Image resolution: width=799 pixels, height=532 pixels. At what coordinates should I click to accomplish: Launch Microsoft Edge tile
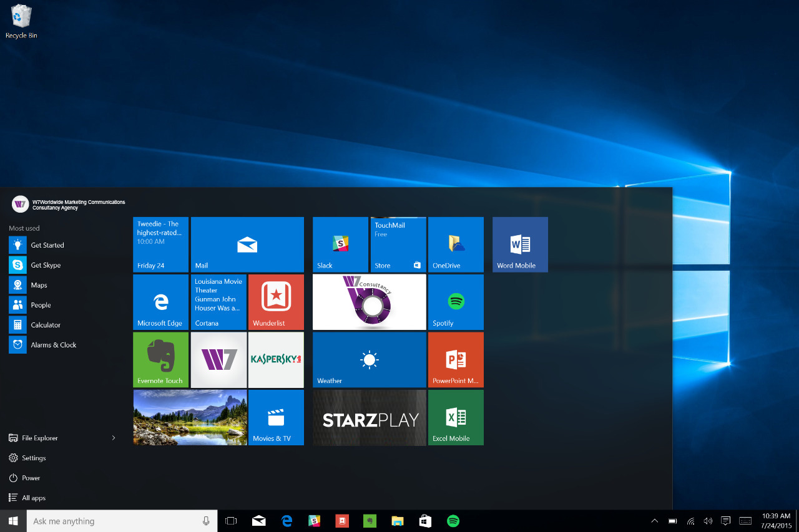(x=160, y=302)
